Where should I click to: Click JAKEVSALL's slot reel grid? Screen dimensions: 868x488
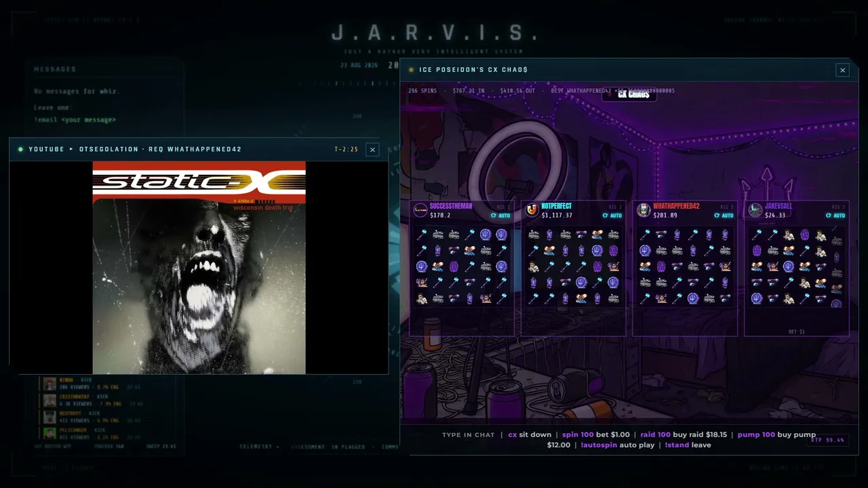[x=797, y=266]
